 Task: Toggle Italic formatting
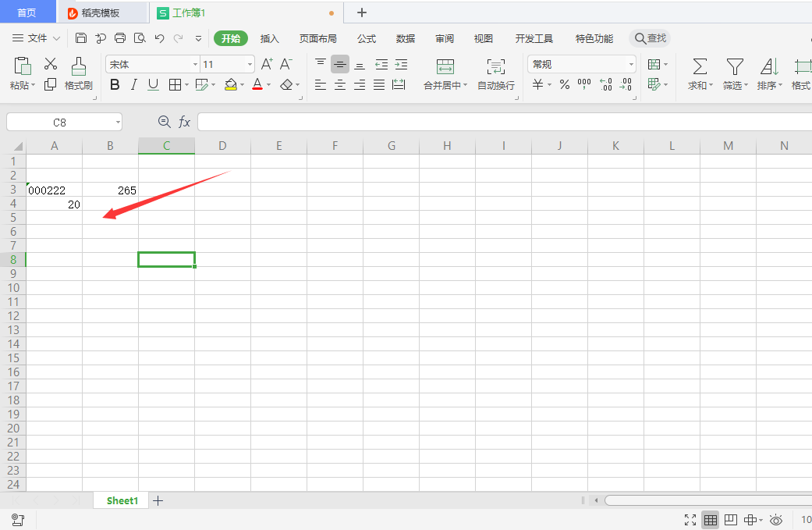[x=133, y=85]
